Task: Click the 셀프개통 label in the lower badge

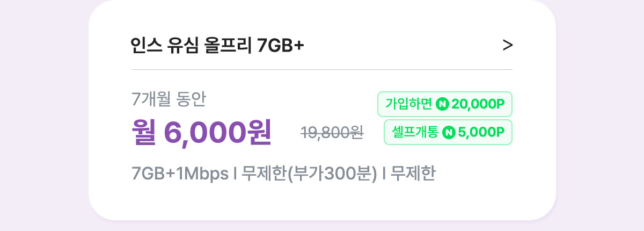Action: click(415, 132)
